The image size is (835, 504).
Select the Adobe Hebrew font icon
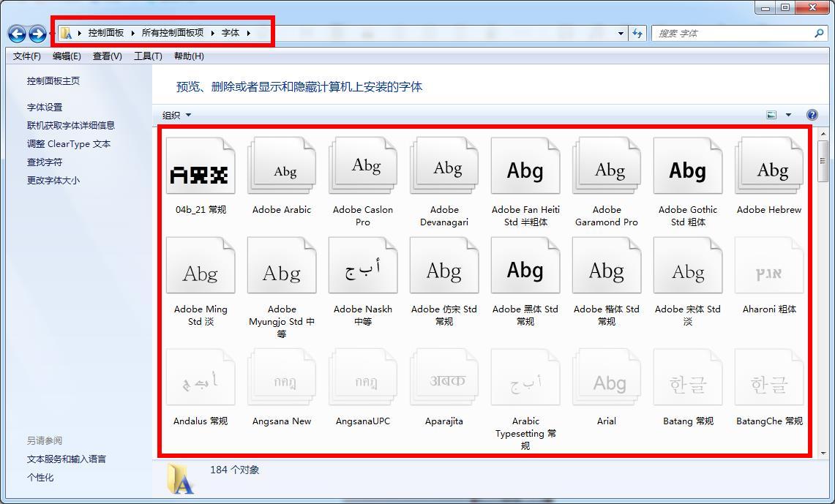[x=769, y=166]
